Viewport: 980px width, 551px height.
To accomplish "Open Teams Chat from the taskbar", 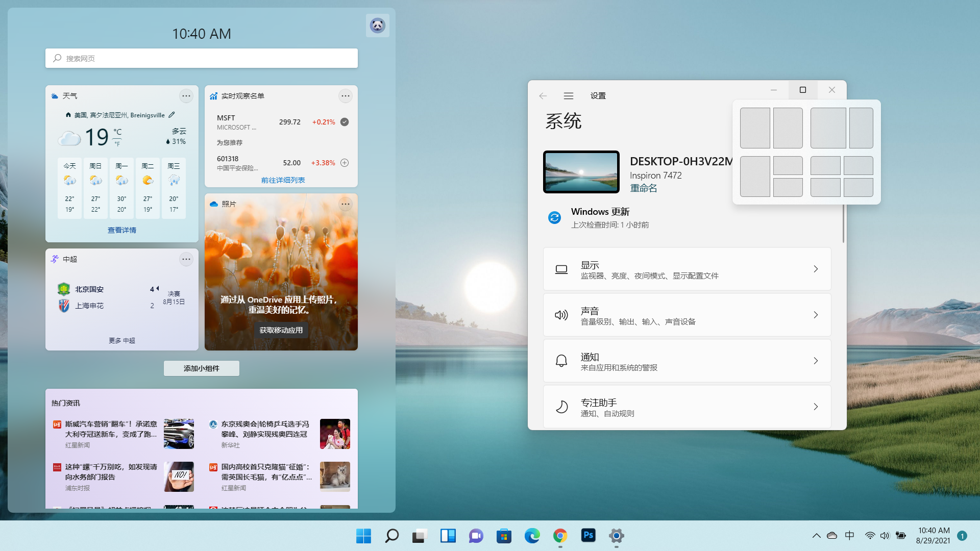I will click(476, 536).
